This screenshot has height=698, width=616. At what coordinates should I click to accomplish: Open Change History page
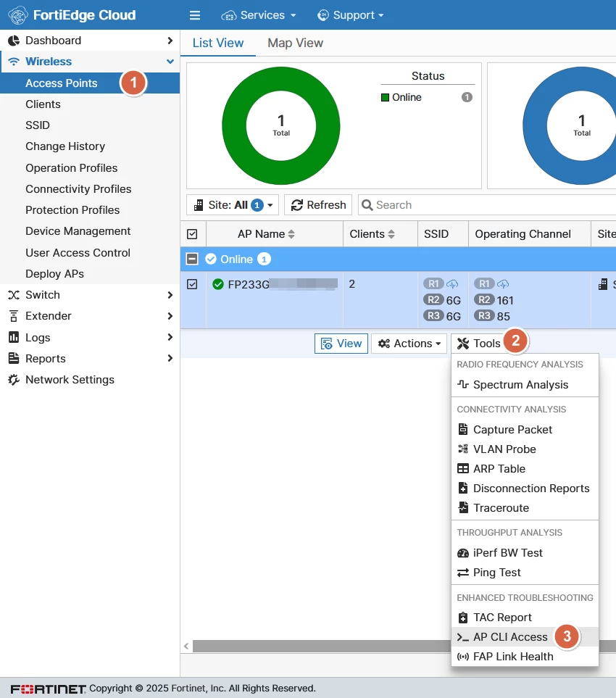click(65, 146)
